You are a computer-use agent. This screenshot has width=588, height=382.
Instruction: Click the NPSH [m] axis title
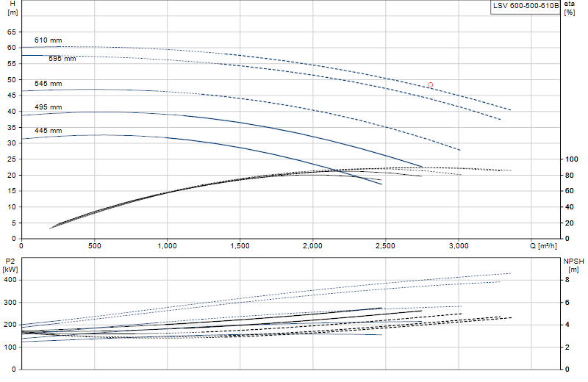[x=573, y=265]
